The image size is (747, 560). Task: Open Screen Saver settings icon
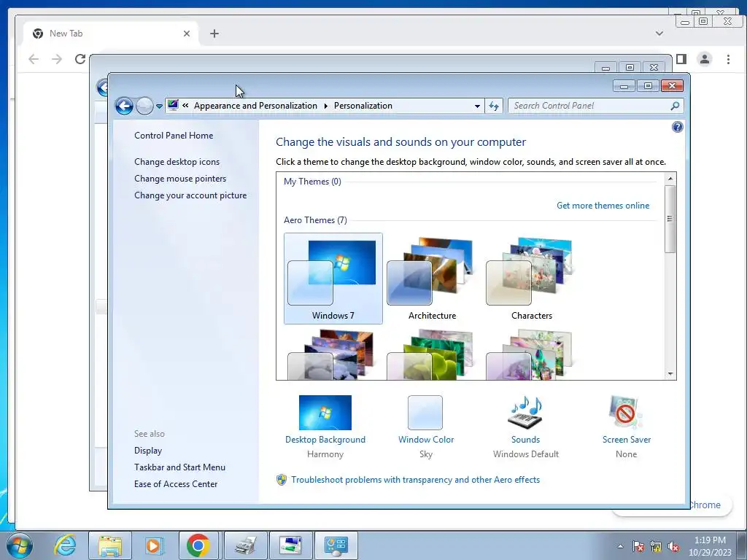pyautogui.click(x=626, y=413)
